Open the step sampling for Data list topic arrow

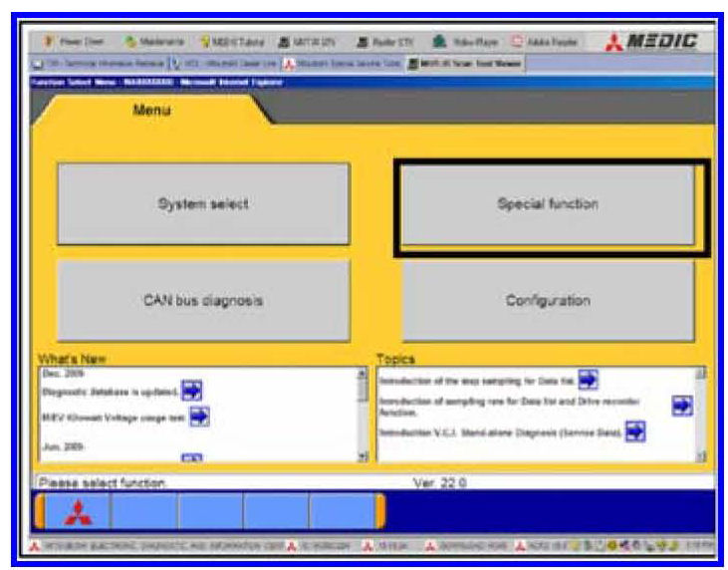click(588, 380)
